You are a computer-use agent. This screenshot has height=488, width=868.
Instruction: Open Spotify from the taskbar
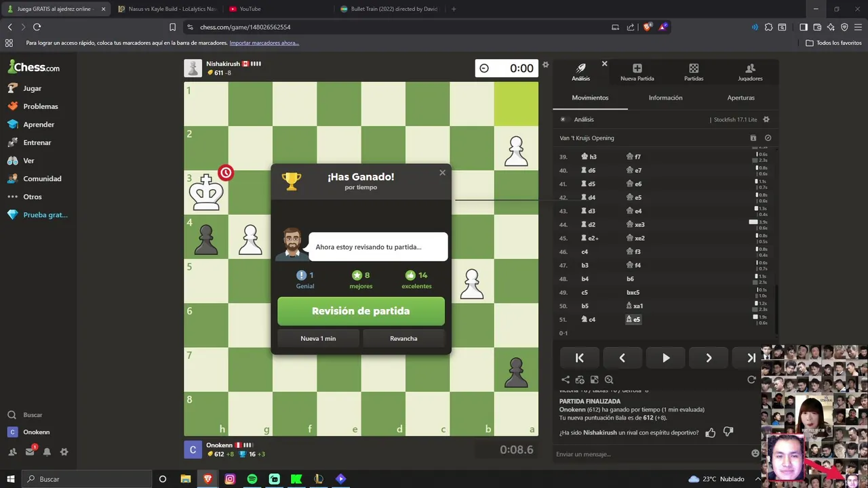click(x=252, y=479)
